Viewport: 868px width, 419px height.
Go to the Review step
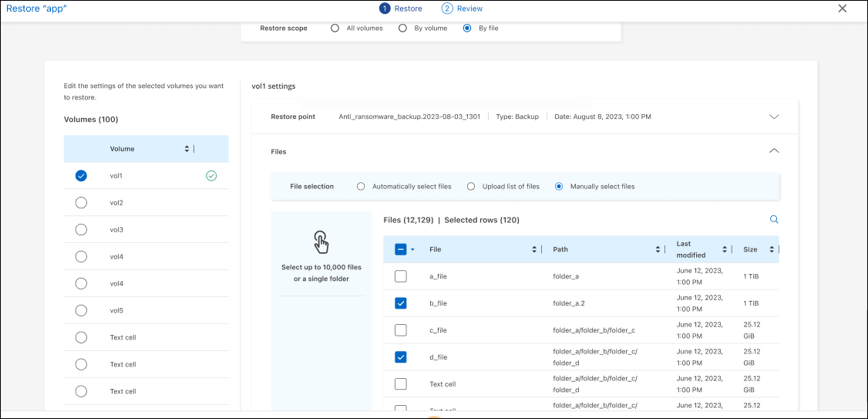(x=462, y=8)
